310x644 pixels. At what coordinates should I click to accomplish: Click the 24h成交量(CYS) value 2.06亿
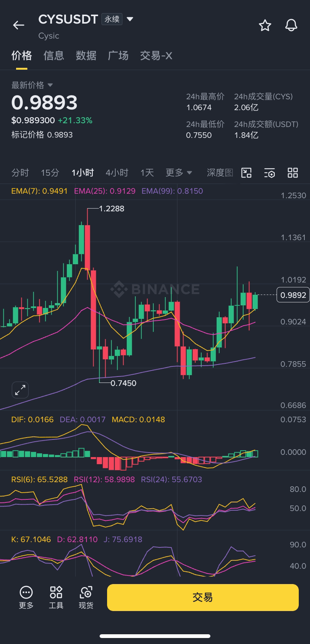pos(246,108)
